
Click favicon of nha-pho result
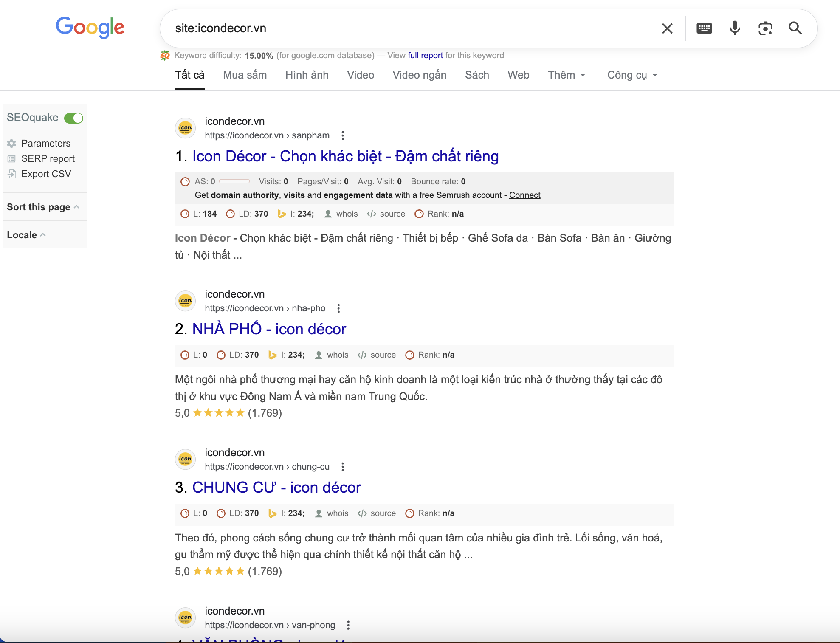[x=185, y=301]
